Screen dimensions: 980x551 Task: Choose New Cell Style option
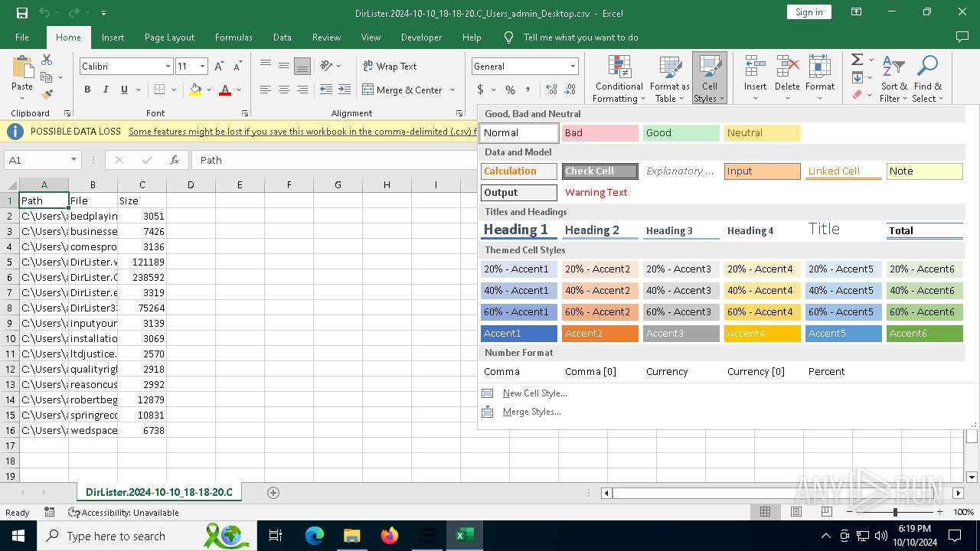pos(534,393)
